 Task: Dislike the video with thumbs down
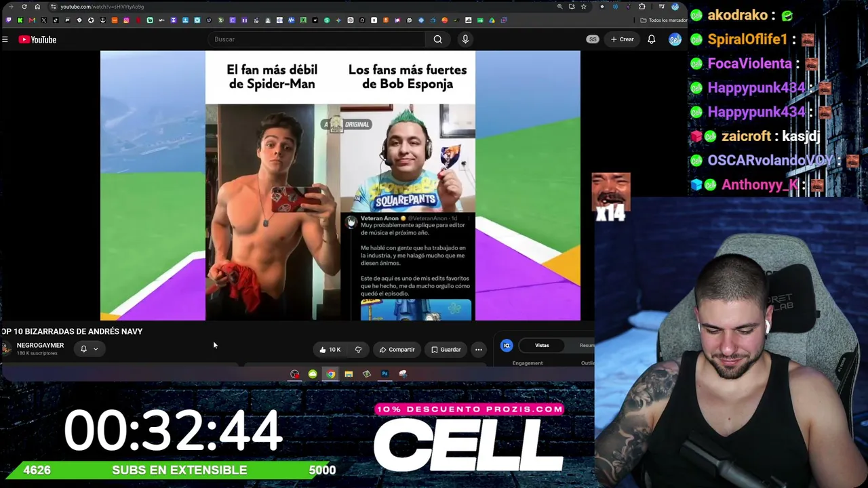358,350
